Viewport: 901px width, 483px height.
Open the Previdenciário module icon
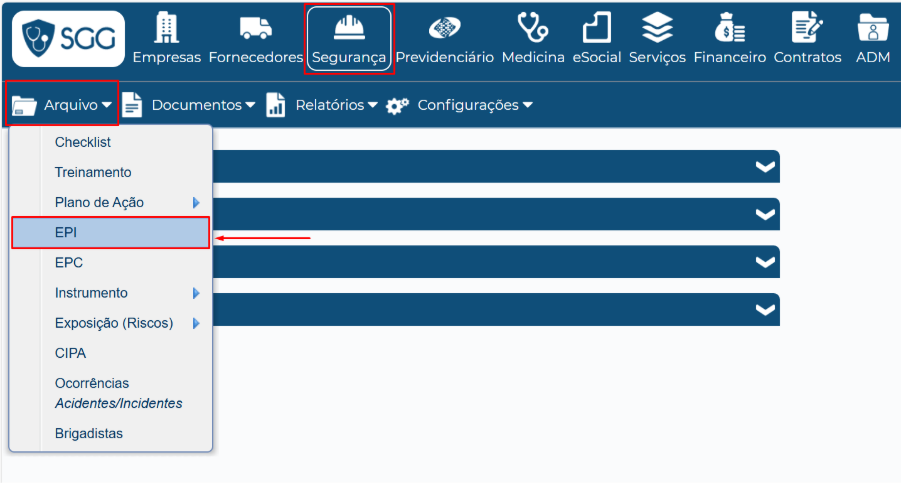coord(444,28)
